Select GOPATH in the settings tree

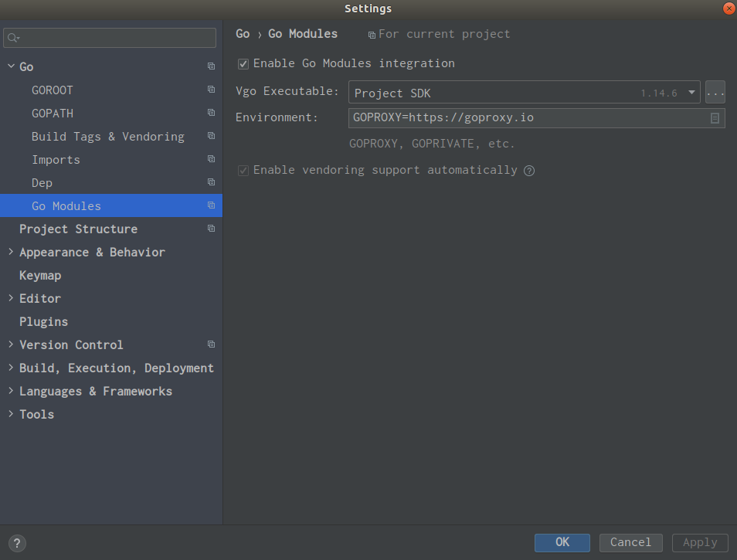(x=53, y=113)
